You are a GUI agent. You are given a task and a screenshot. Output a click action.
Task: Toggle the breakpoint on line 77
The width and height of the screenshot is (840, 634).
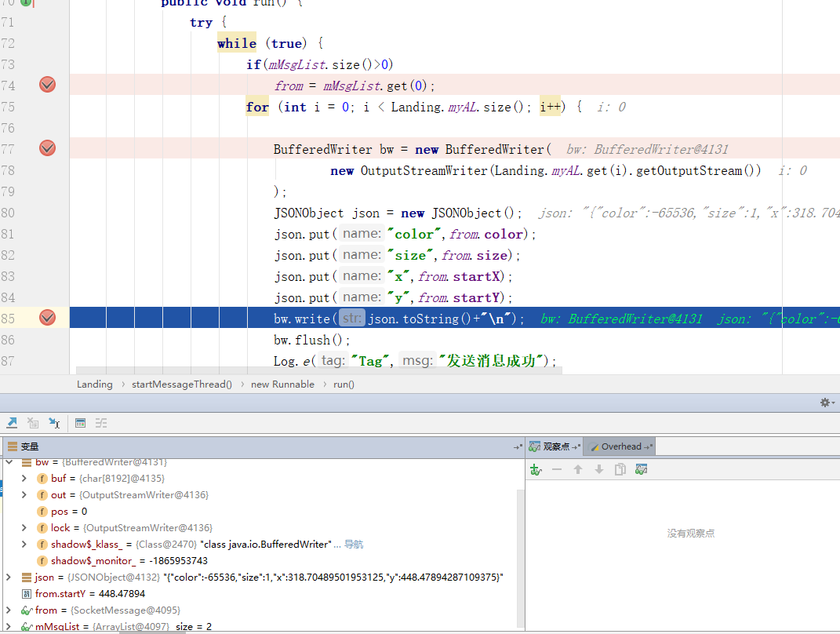click(47, 148)
